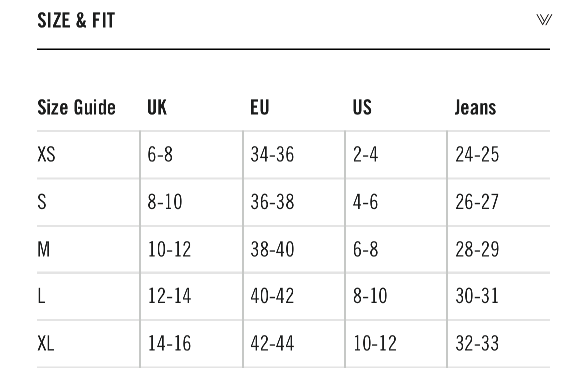Viewport: 588px width, 390px height.
Task: Click EU size 42-44 cell
Action: pos(272,344)
